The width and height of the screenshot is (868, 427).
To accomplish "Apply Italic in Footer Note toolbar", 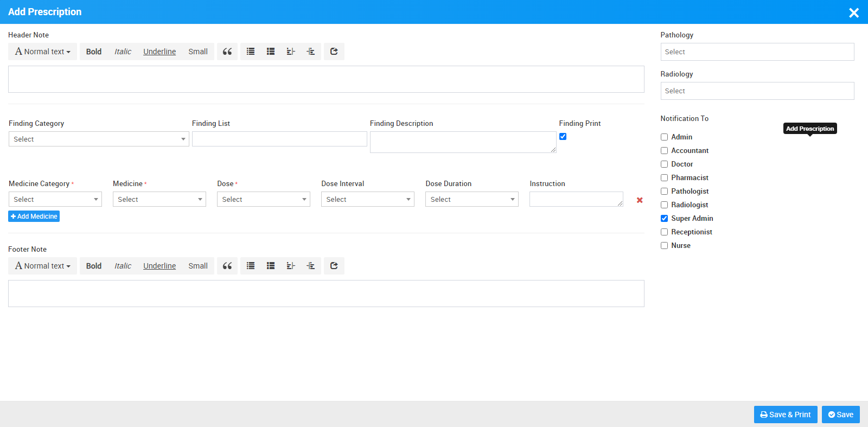I will [x=123, y=266].
